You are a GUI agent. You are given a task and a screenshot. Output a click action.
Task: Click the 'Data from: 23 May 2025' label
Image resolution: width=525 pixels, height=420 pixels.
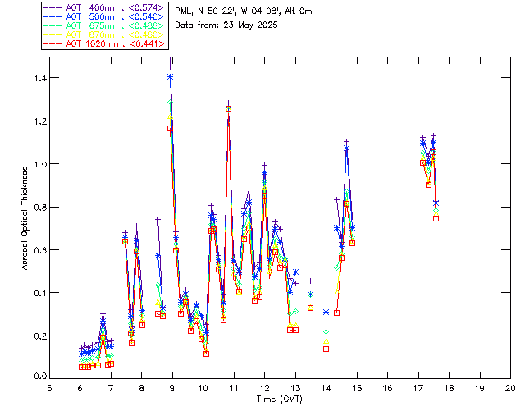pos(226,25)
